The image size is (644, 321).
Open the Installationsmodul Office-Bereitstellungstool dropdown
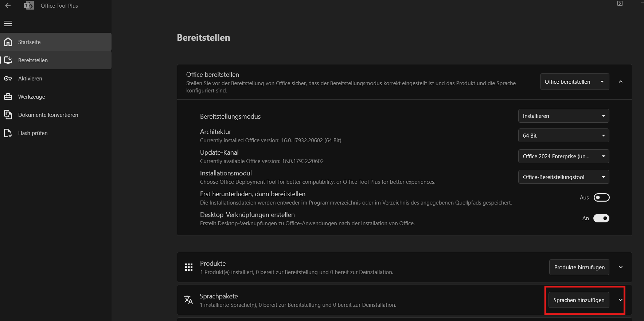pyautogui.click(x=563, y=177)
